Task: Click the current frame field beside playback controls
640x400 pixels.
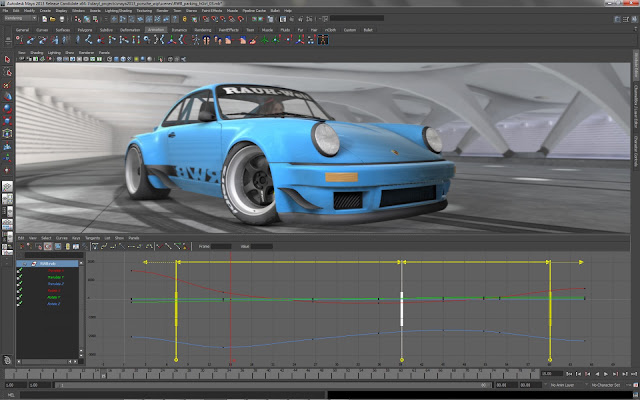Action: pyautogui.click(x=551, y=373)
